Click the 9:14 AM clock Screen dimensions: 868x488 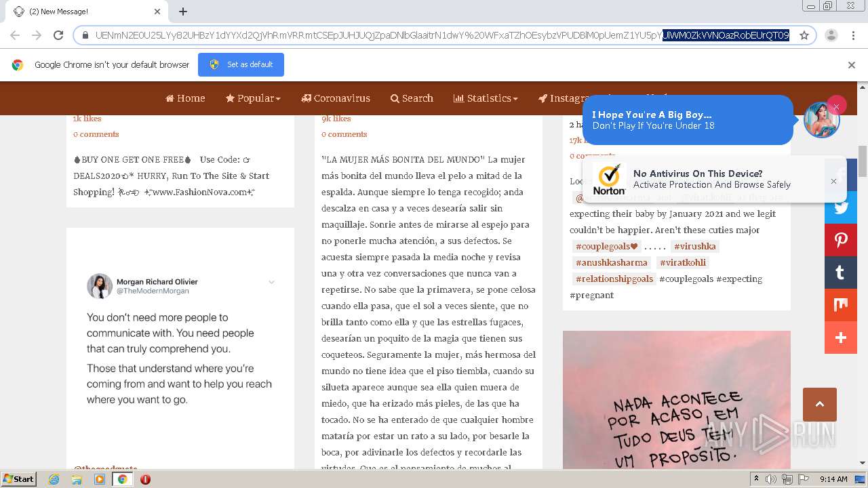coord(833,479)
